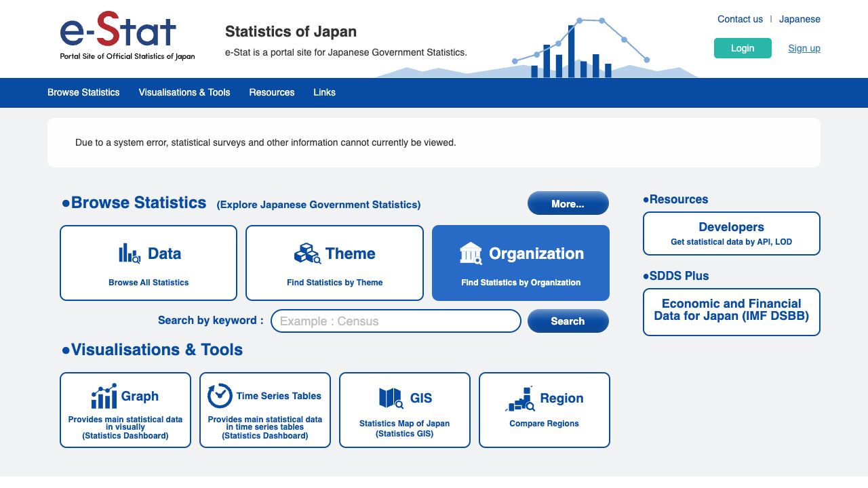Screen dimensions: 868x488
Task: Focus the keyword search field
Action: [395, 321]
